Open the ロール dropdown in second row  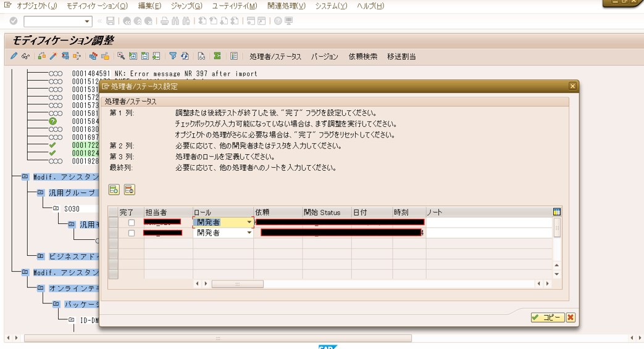pos(249,233)
